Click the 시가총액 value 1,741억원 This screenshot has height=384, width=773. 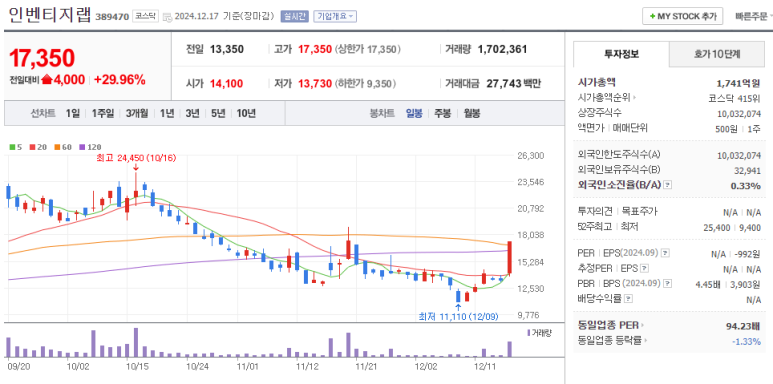(x=739, y=83)
